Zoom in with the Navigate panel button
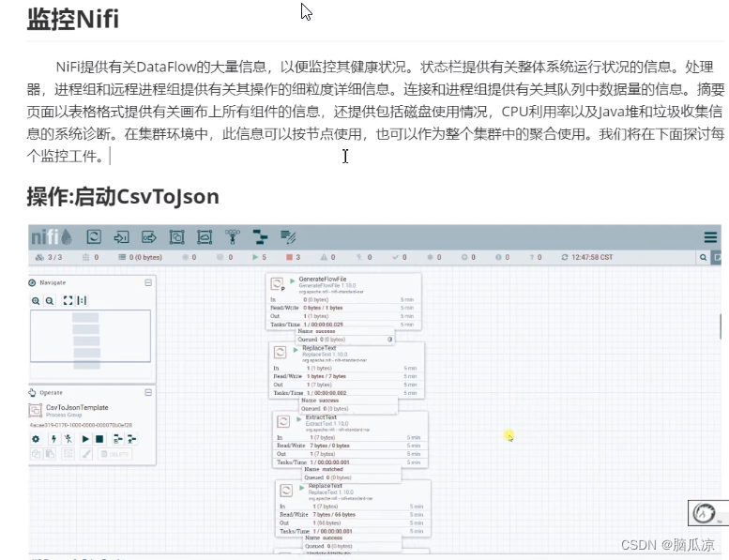729x560 pixels. tap(36, 301)
